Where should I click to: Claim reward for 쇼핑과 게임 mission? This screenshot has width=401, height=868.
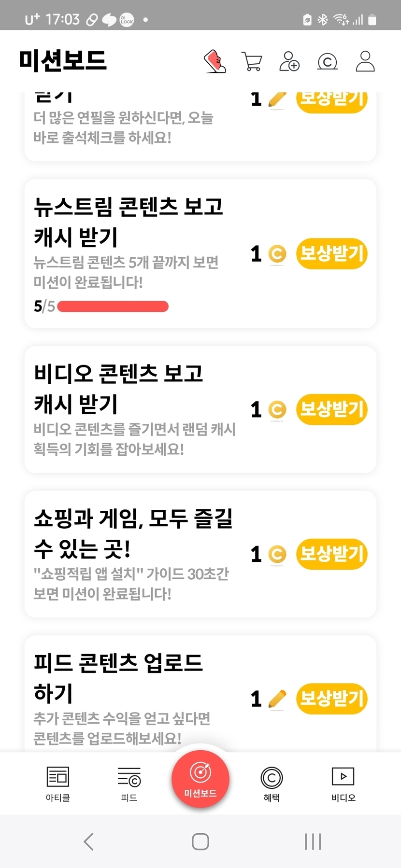click(331, 554)
